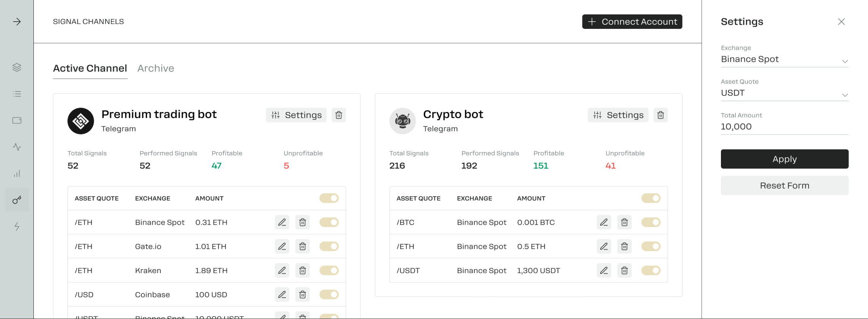This screenshot has width=868, height=319.
Task: Click the activity pulse icon in the sidebar
Action: [17, 147]
